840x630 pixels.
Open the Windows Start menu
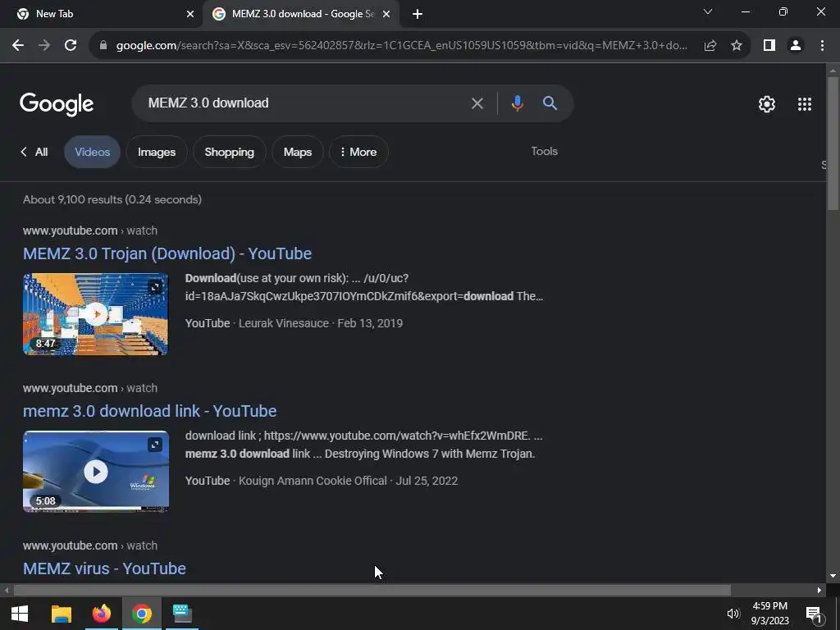(x=20, y=614)
